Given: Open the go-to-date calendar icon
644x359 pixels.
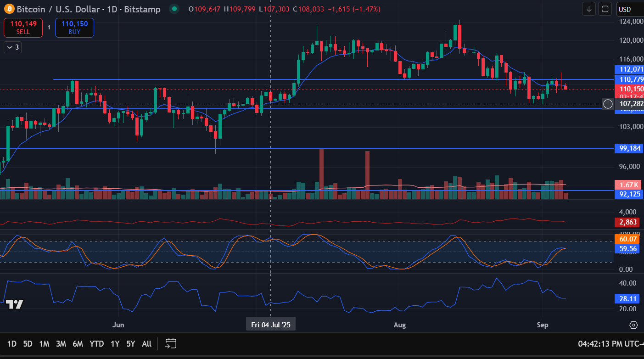Looking at the screenshot, I should pyautogui.click(x=171, y=343).
